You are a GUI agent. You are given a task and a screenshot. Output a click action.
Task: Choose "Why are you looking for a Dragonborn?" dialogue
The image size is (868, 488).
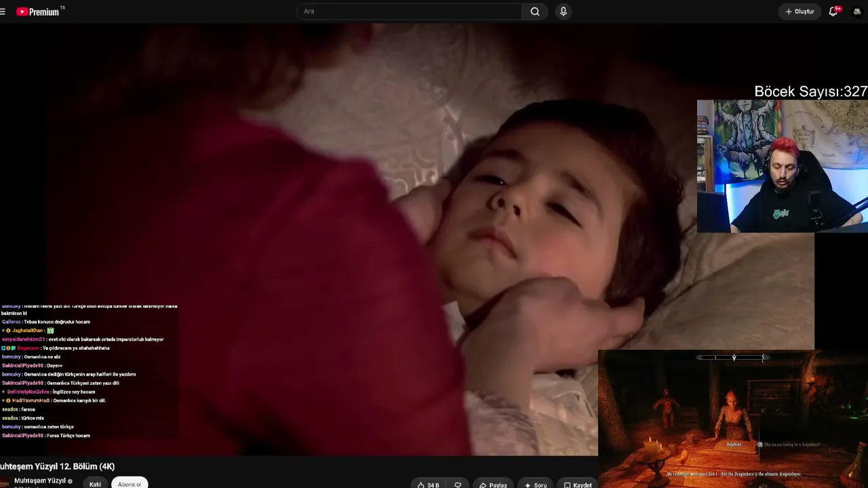pos(792,445)
